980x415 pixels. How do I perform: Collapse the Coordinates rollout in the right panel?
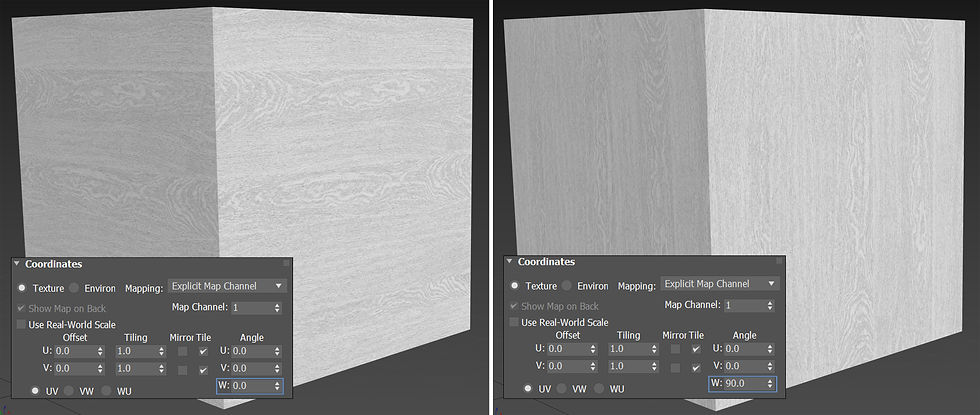[x=509, y=261]
